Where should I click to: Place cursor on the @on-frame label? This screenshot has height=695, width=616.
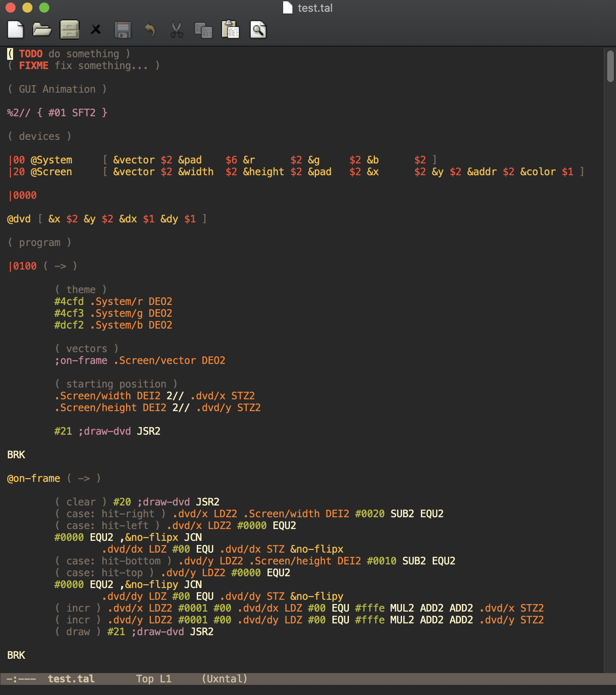(x=34, y=478)
